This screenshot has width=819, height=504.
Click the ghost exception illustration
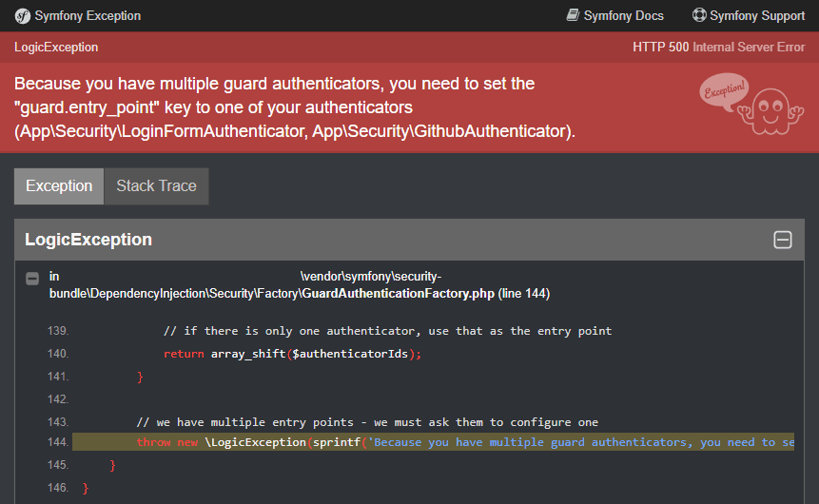point(770,111)
